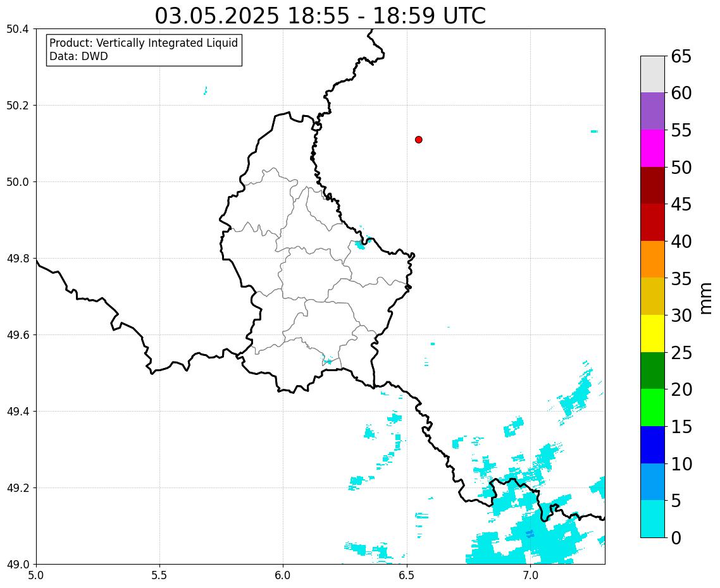Click the colorbar label '40'
This screenshot has width=720, height=588.
681,241
